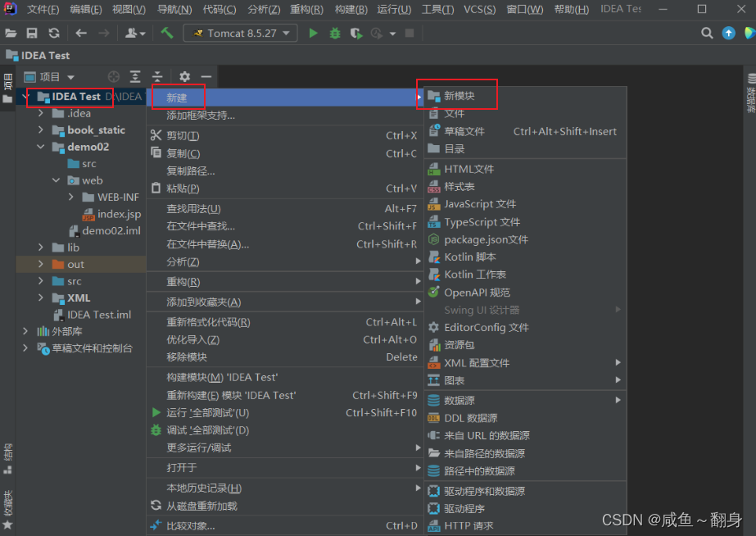Open the 收藏夹 side tool tab
756x536 pixels.
coord(7,510)
